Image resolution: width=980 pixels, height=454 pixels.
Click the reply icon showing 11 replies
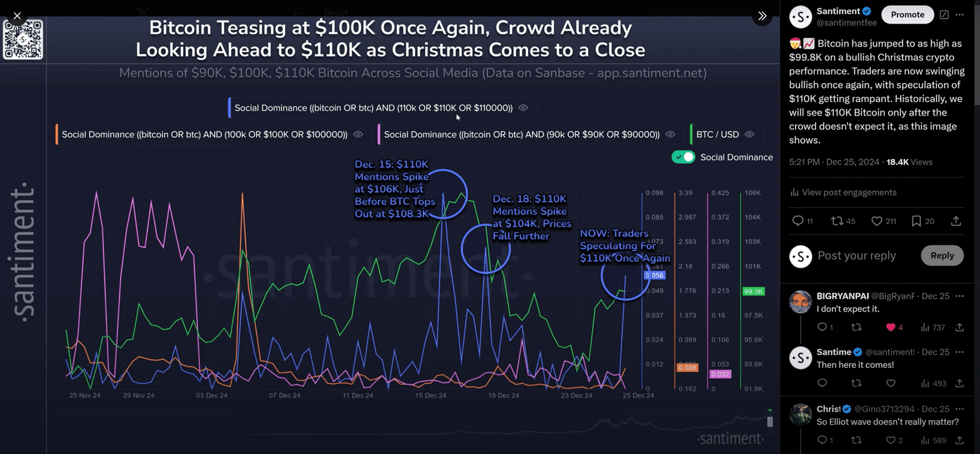798,221
